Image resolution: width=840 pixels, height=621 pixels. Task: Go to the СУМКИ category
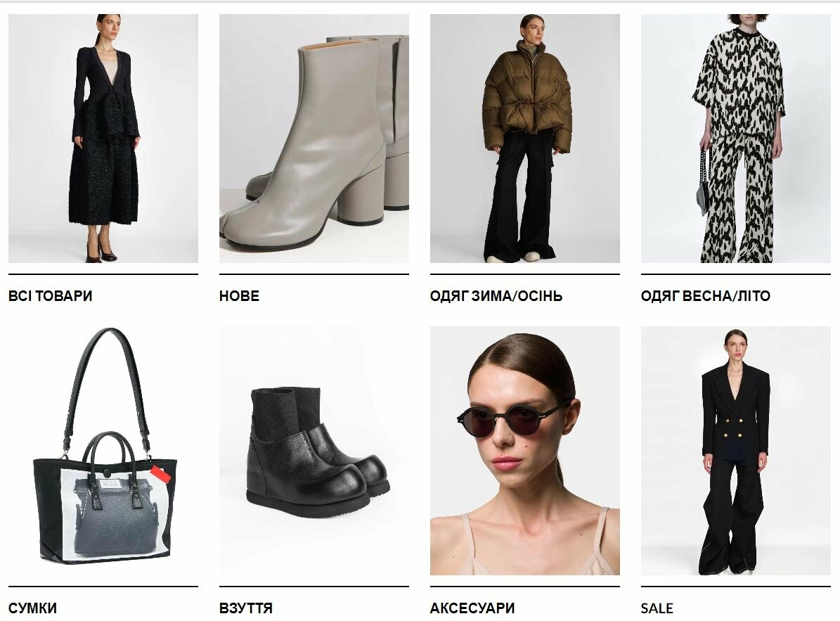coord(32,608)
